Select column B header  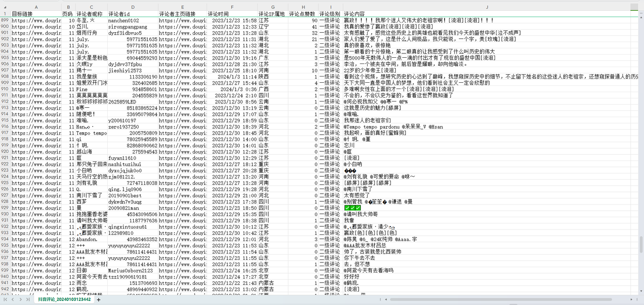coord(68,7)
